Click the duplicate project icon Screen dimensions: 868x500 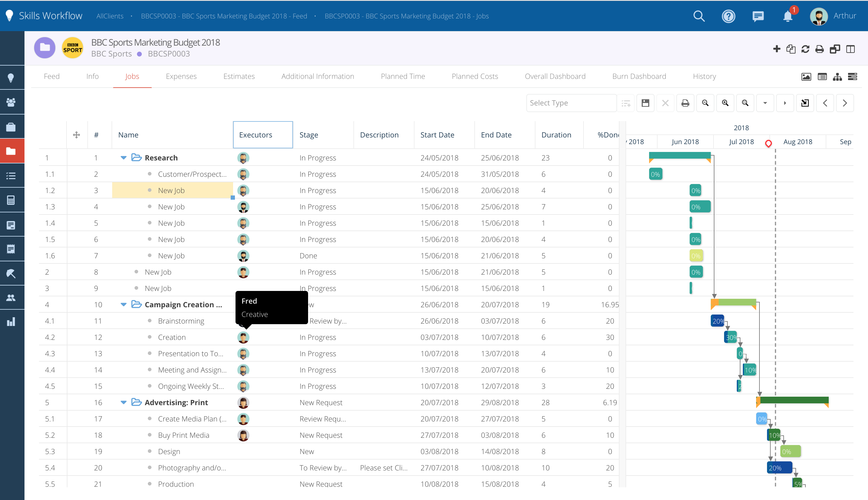[x=791, y=49]
